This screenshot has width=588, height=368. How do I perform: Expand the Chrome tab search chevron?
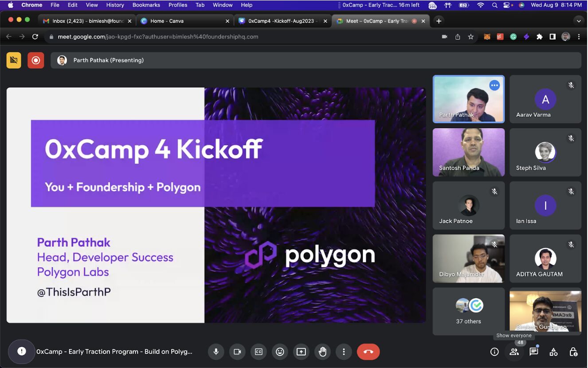[578, 21]
